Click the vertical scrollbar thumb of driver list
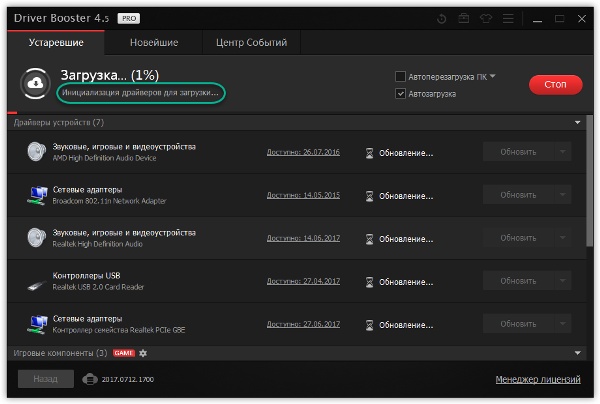Screen dimensions: 600x404 point(590,181)
